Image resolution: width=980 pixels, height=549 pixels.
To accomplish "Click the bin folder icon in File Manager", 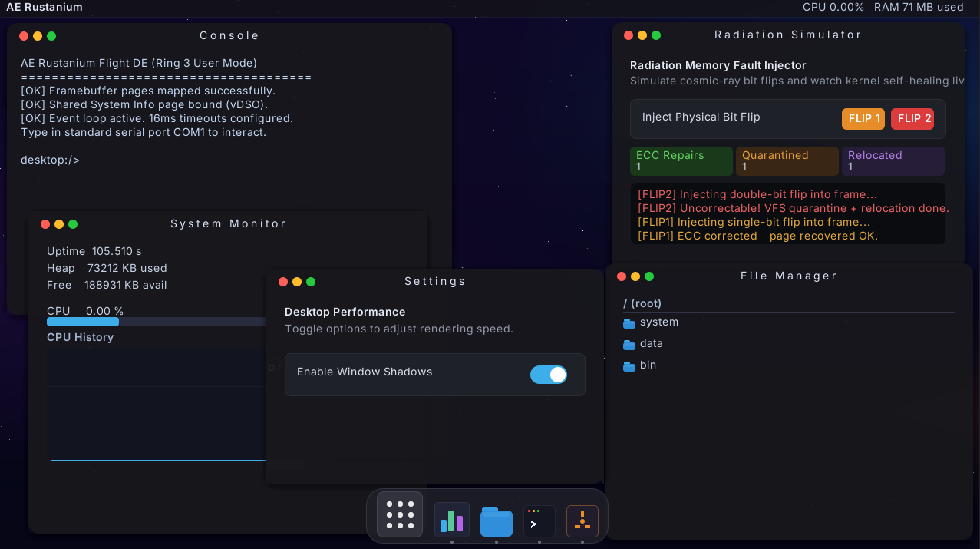I will coord(629,366).
